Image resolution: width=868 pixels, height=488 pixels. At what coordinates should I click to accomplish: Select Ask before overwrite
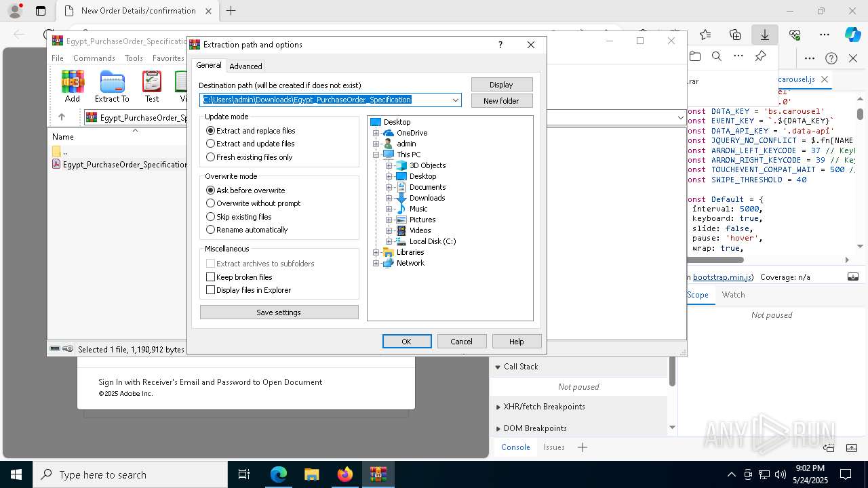click(x=246, y=190)
